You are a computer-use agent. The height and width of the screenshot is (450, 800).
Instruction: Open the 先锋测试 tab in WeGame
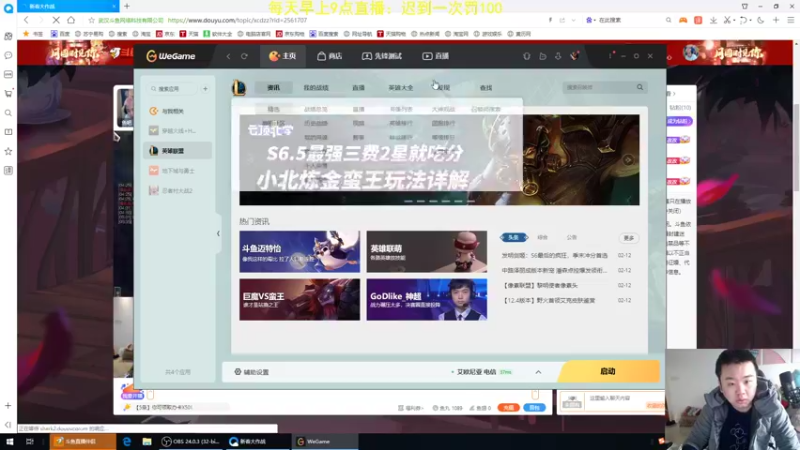[382, 56]
